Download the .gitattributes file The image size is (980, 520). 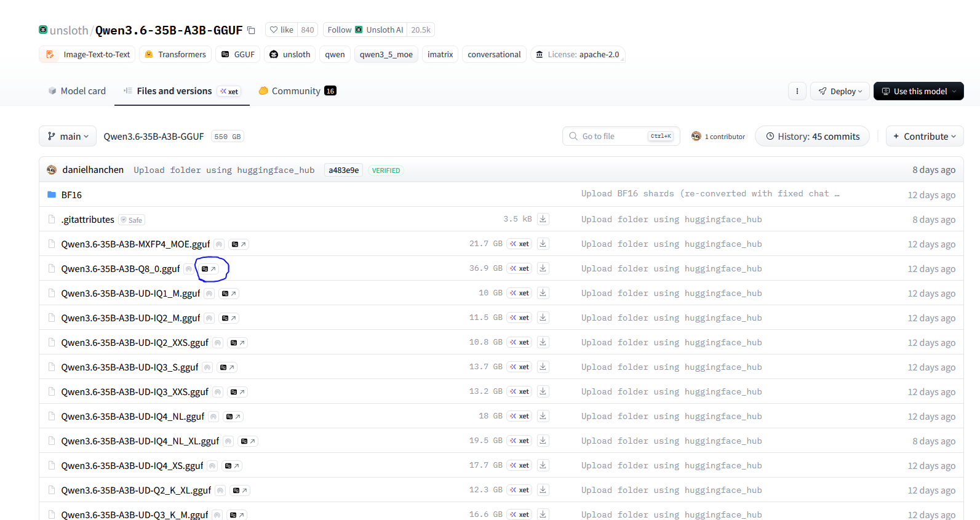[543, 219]
